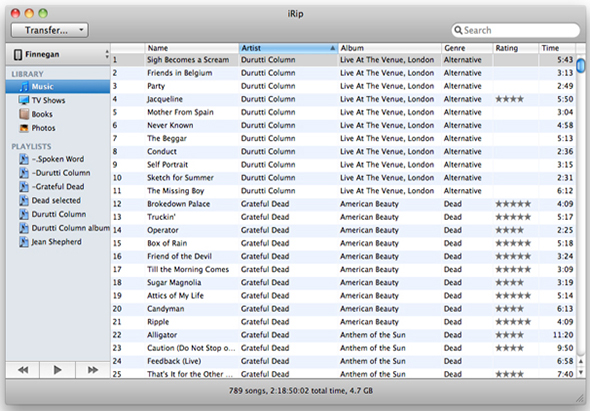Reverse sort using the Artist sort arrow
This screenshot has width=590, height=411.
[x=332, y=48]
